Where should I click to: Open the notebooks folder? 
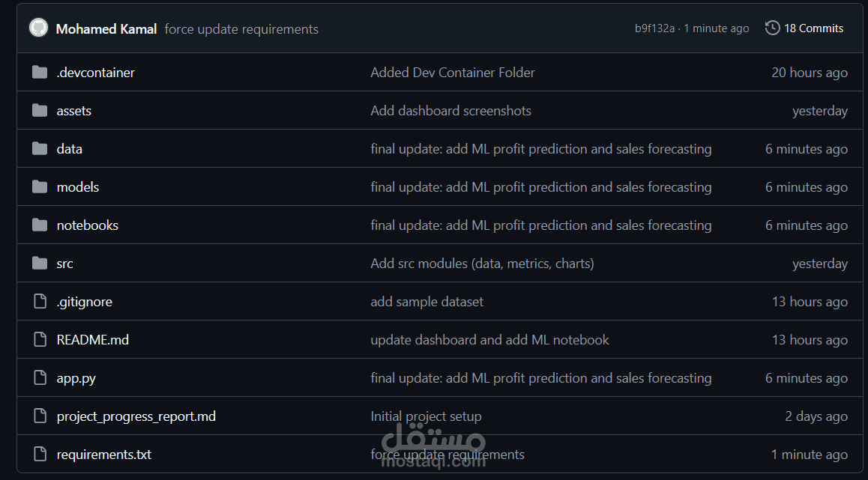pos(88,225)
